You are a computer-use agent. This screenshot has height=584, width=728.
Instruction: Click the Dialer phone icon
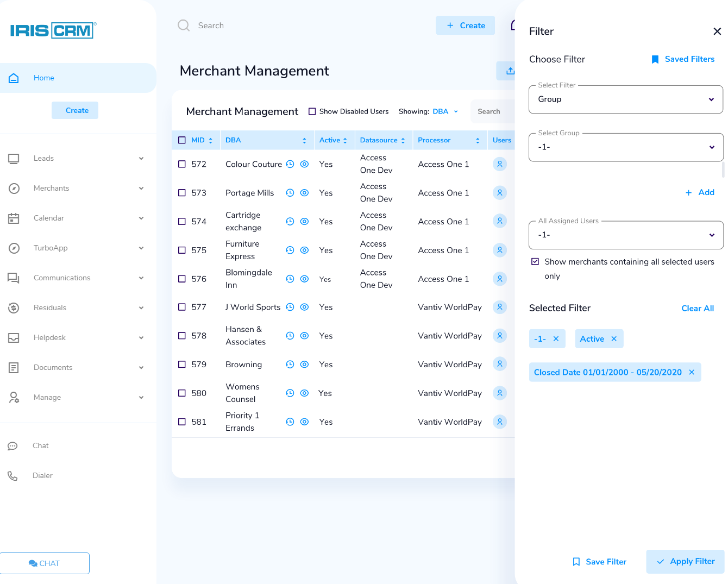click(12, 476)
